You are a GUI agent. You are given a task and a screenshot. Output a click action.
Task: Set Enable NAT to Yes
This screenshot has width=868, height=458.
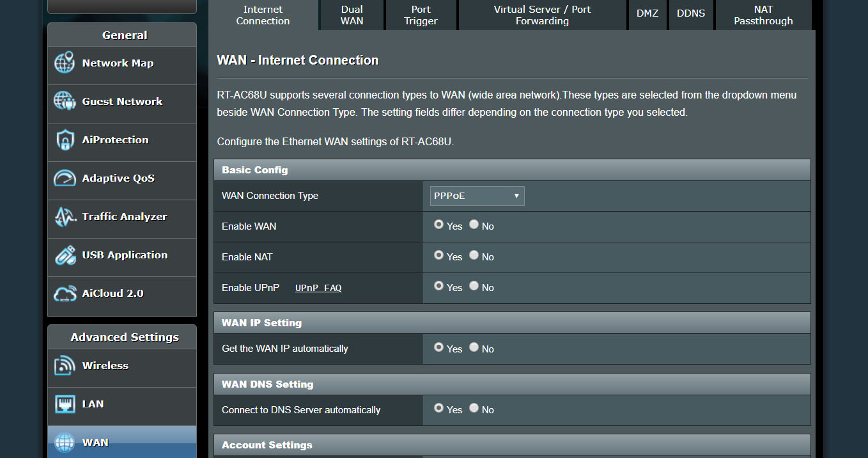click(438, 255)
